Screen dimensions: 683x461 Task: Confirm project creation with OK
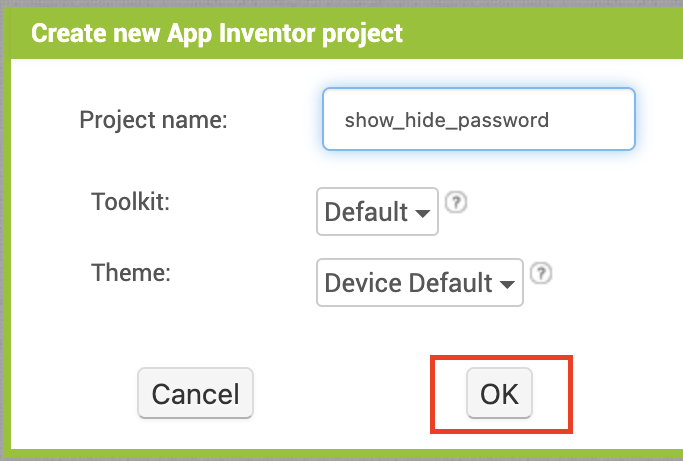(x=499, y=393)
